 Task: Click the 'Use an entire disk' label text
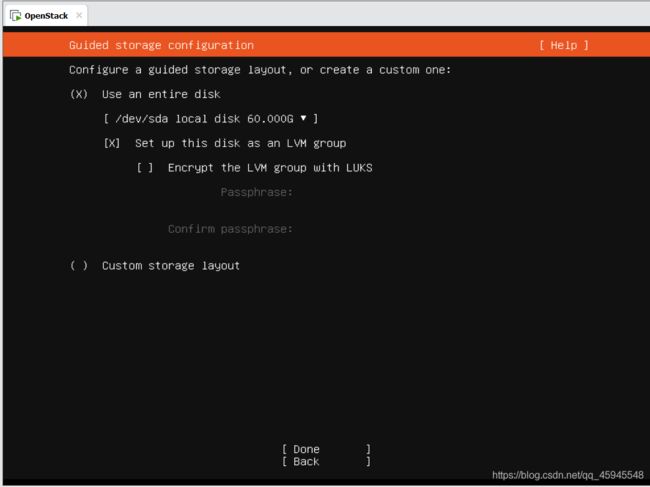coord(161,94)
